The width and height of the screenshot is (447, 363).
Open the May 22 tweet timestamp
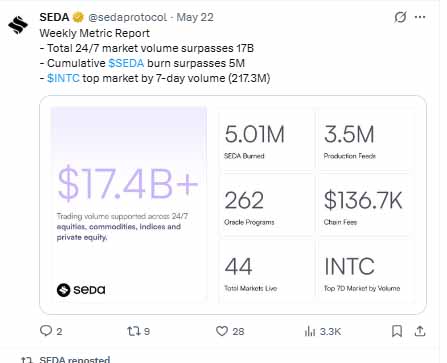tap(195, 17)
